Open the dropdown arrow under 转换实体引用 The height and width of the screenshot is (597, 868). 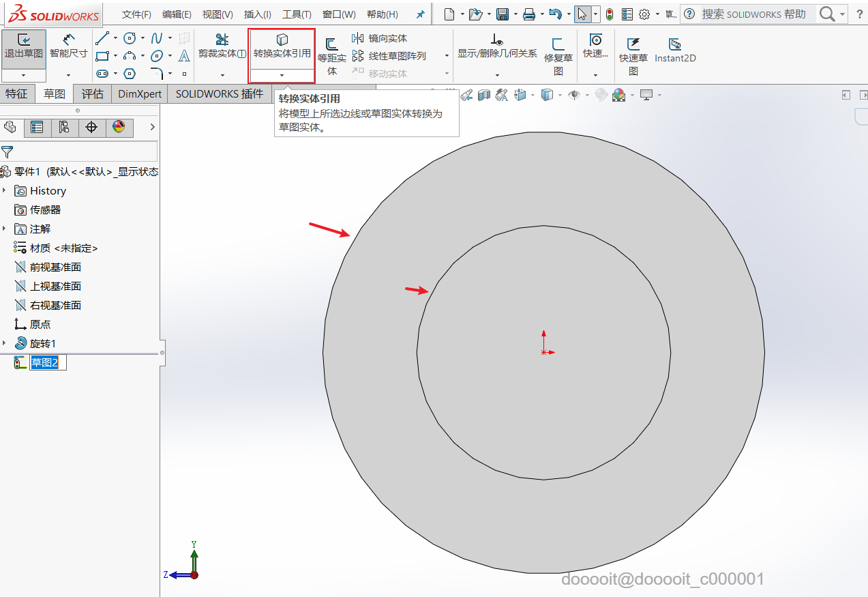coord(282,75)
